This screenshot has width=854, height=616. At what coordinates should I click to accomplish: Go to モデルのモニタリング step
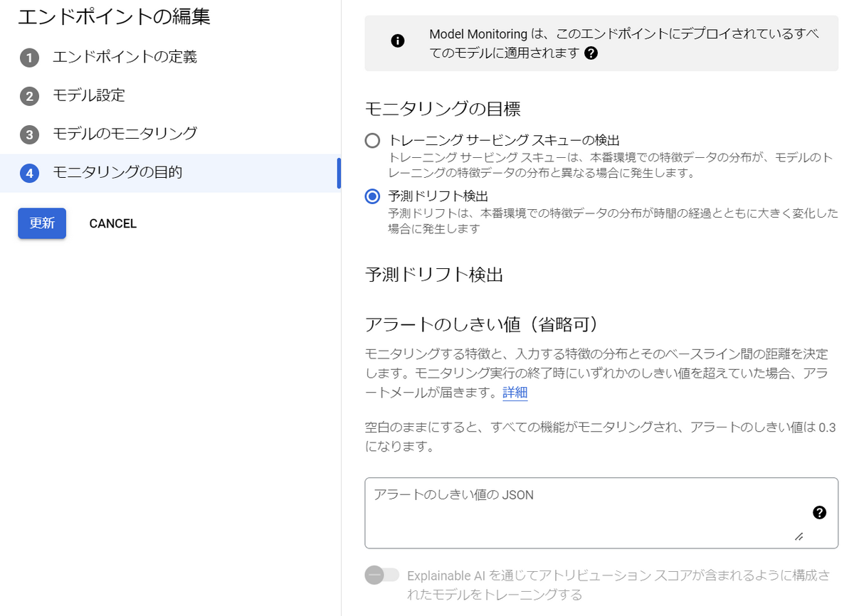[125, 134]
